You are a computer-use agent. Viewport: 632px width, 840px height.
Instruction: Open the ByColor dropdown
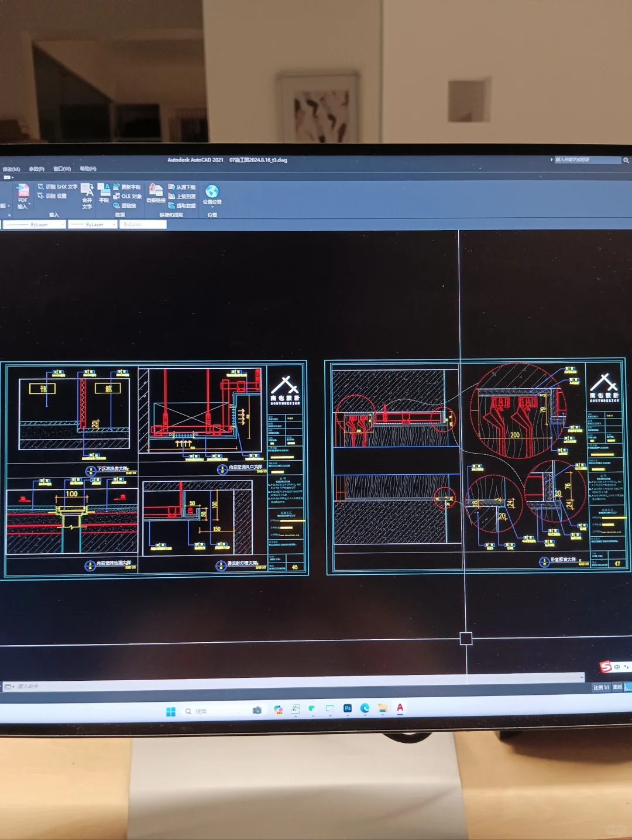pyautogui.click(x=143, y=224)
